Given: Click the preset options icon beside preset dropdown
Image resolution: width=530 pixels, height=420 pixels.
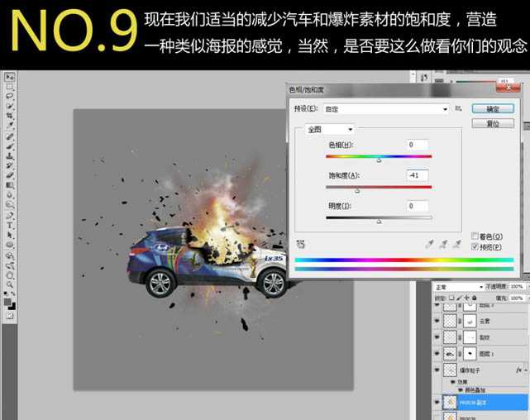Looking at the screenshot, I should tap(457, 108).
